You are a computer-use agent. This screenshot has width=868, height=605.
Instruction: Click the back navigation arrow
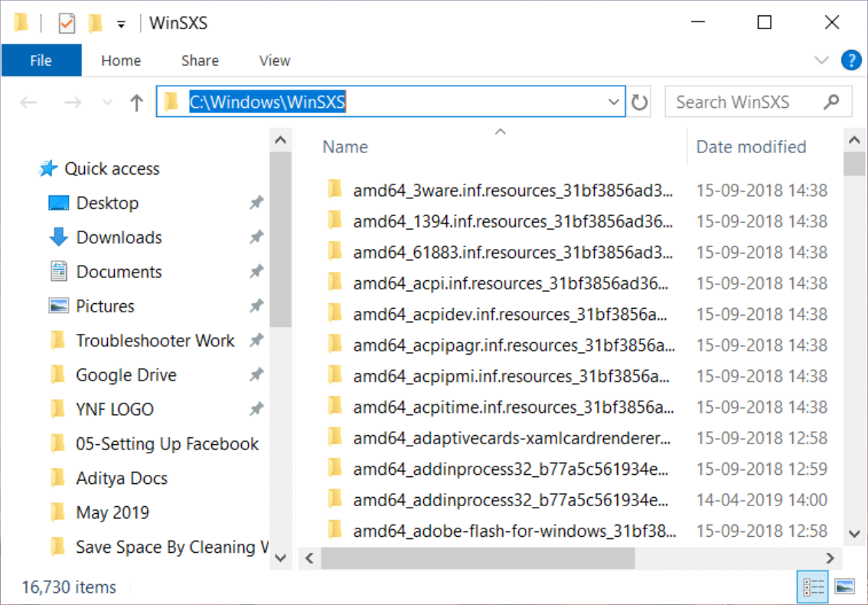pos(28,103)
